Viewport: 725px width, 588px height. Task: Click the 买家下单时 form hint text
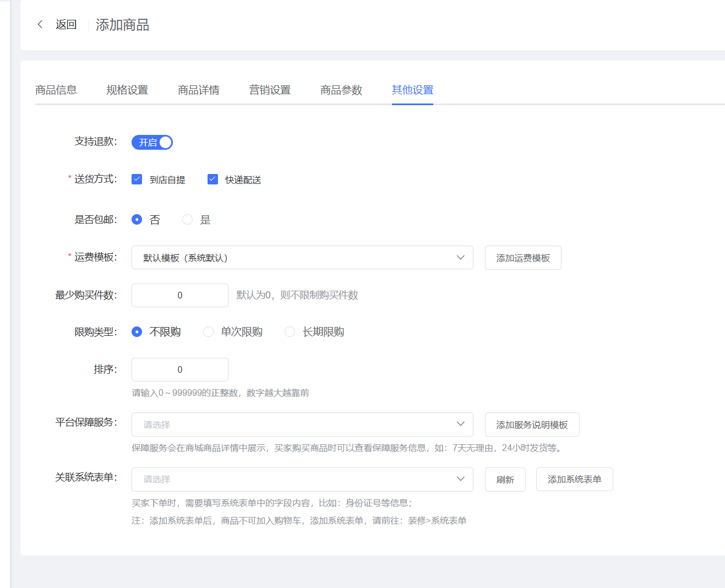(272, 503)
